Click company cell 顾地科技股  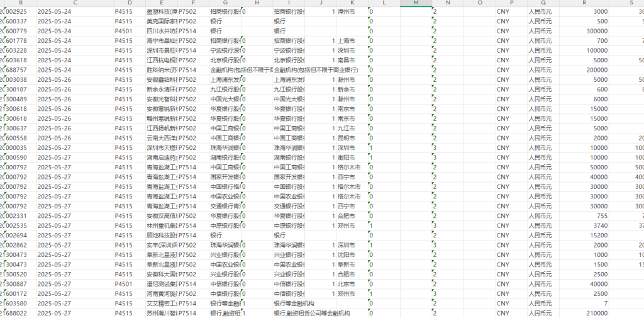coord(162,236)
